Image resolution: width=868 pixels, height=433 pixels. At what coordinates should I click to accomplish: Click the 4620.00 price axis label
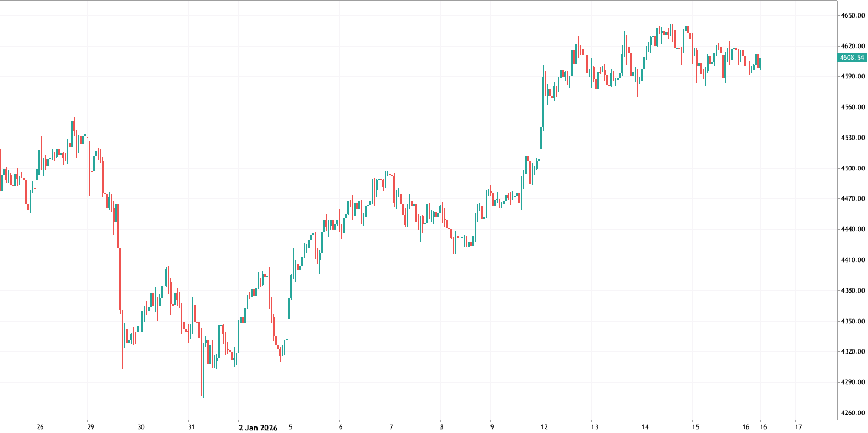pyautogui.click(x=852, y=46)
